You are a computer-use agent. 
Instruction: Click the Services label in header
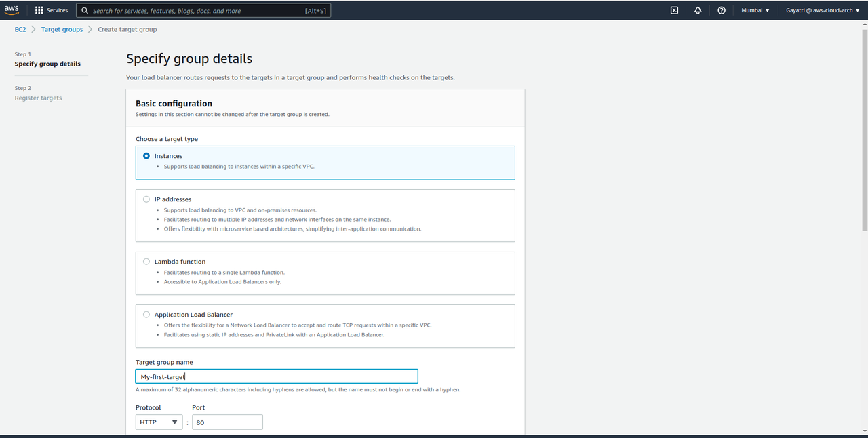coord(57,10)
